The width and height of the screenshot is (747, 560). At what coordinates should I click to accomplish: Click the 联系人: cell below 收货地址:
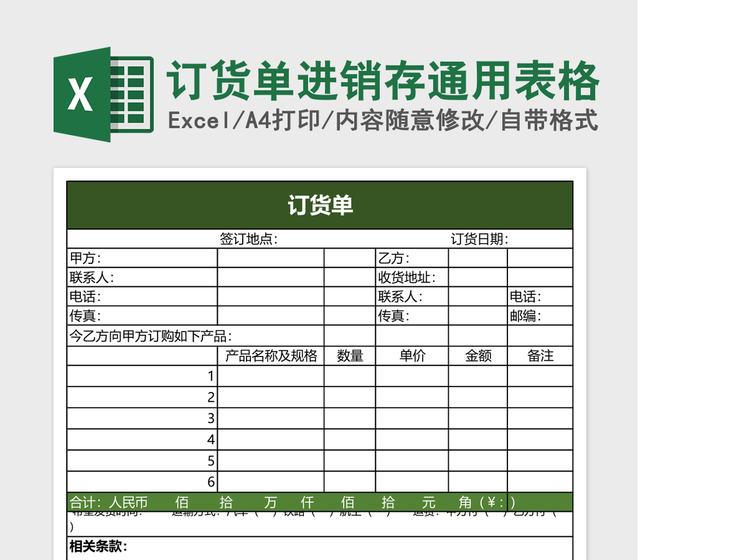tap(411, 297)
